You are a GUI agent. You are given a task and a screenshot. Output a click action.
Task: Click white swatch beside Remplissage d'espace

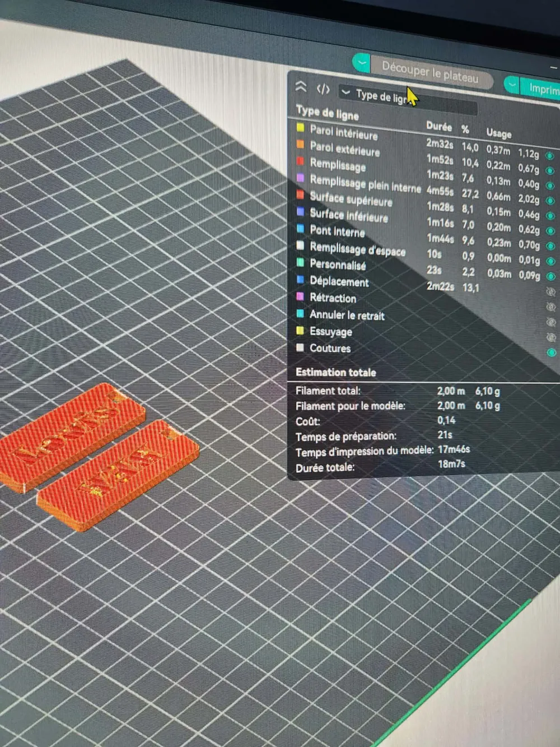pos(300,245)
